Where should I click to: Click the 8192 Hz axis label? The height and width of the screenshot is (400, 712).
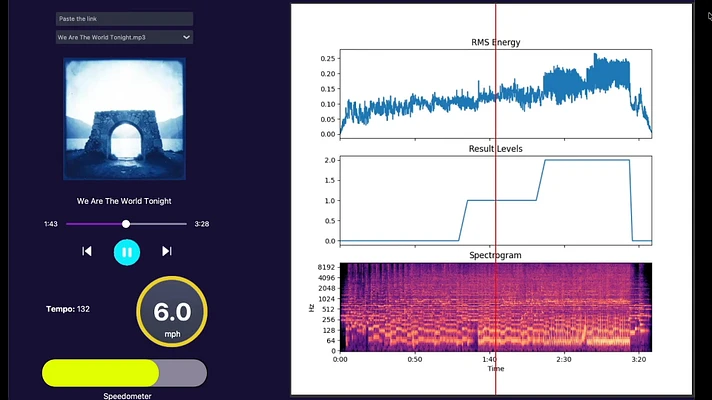click(x=326, y=267)
